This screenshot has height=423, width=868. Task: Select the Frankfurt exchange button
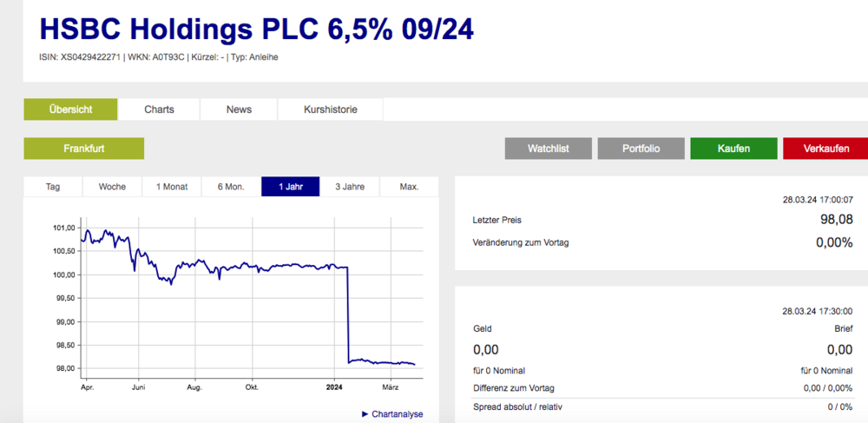(x=84, y=149)
